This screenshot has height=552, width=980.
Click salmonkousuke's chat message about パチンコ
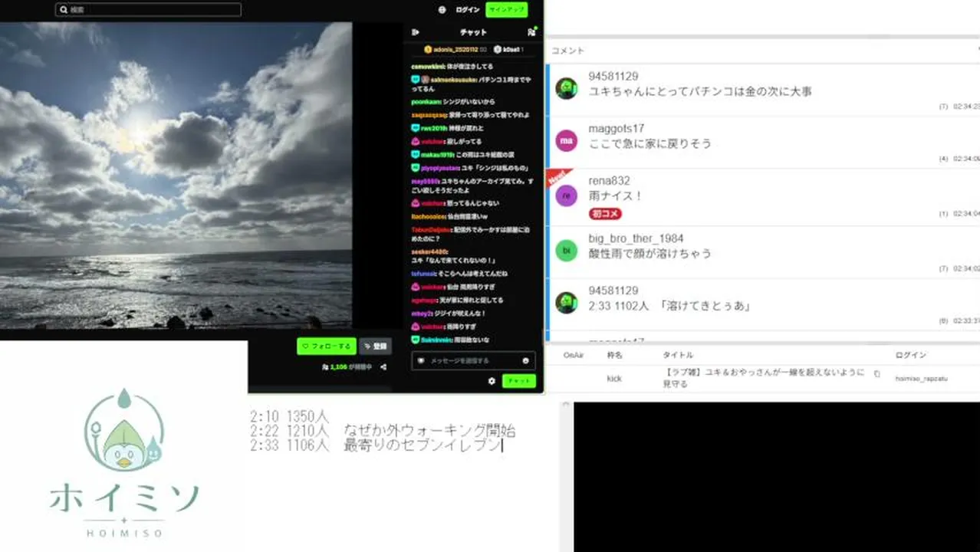click(x=471, y=84)
